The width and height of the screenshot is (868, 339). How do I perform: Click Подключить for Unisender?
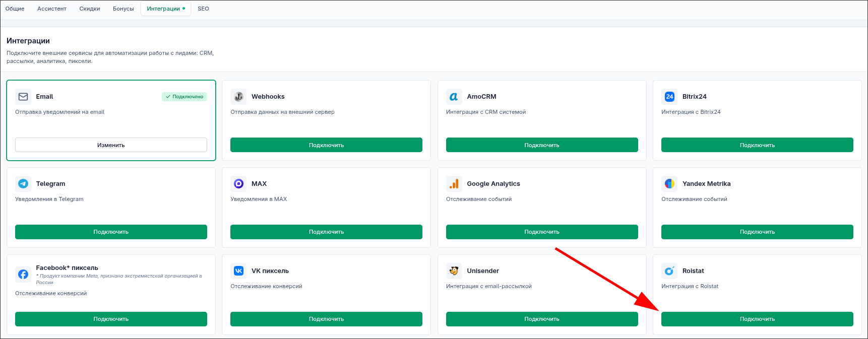[x=542, y=319]
